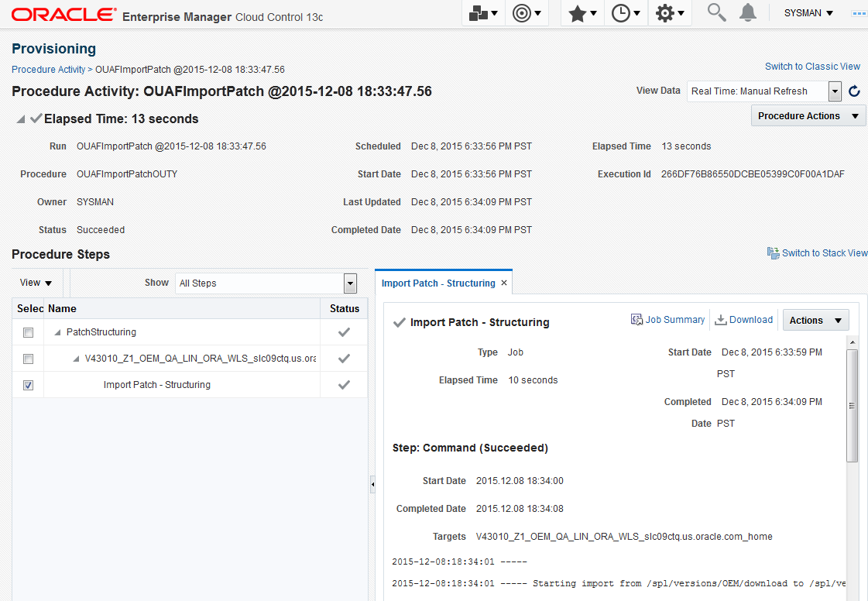Close the Import Patch - Structuring tab
Image resolution: width=868 pixels, height=601 pixels.
(x=504, y=283)
